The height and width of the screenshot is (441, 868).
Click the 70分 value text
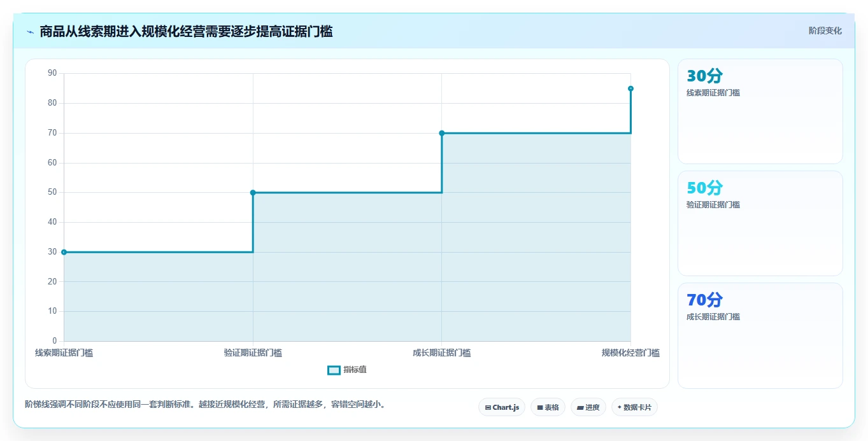[x=704, y=300]
